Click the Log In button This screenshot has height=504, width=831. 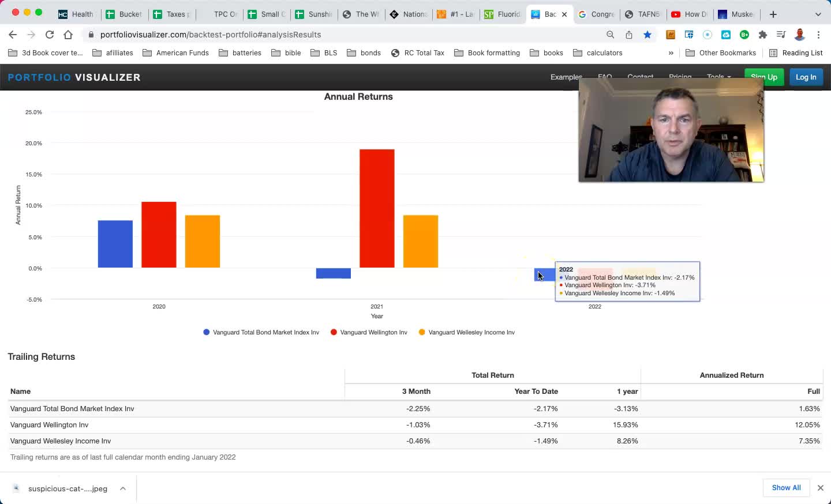[x=806, y=77]
